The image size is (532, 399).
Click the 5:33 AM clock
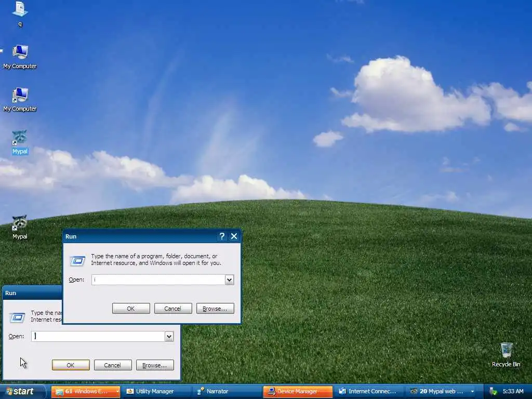point(513,392)
